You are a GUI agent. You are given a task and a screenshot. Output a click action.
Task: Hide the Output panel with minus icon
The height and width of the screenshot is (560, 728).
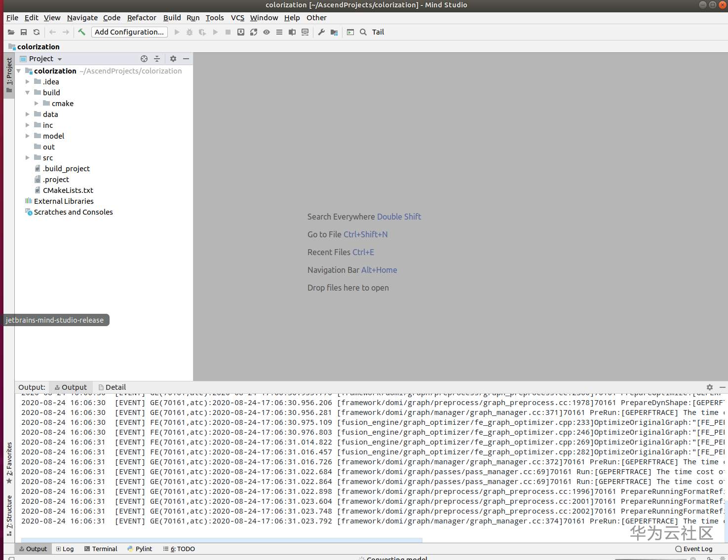pos(723,387)
